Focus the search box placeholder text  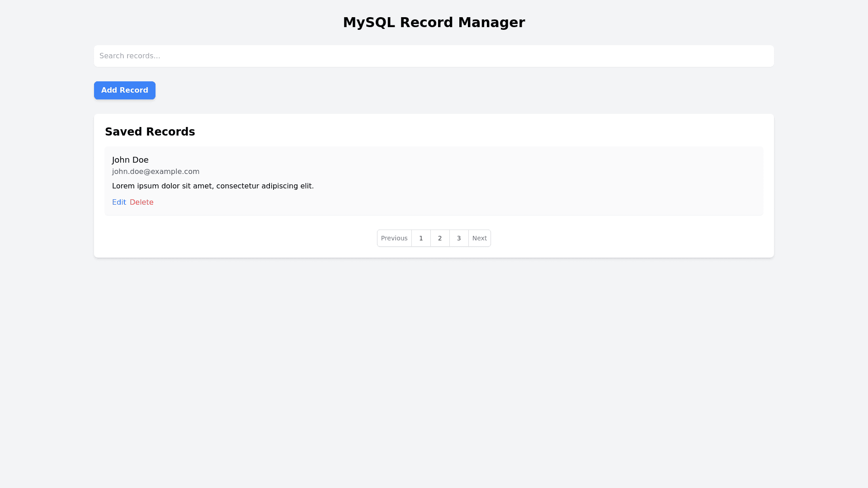pos(130,56)
